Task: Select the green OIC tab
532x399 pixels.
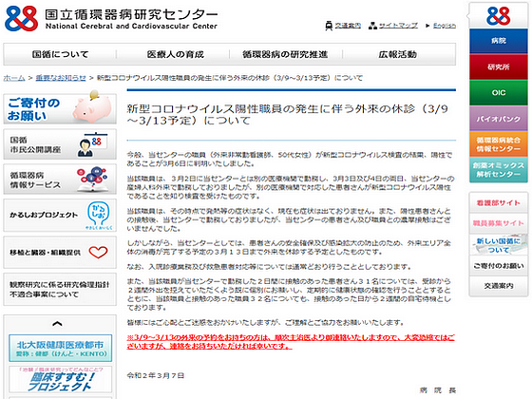Action: tap(499, 93)
